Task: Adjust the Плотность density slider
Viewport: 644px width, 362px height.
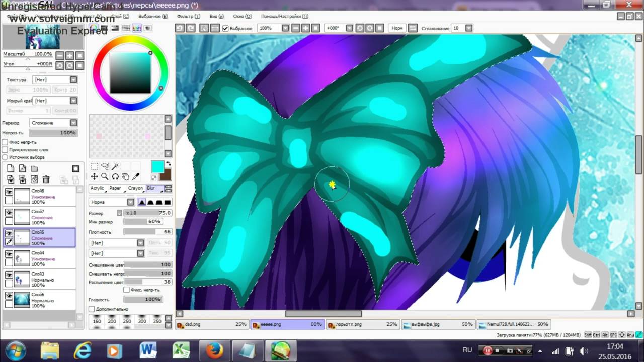Action: (x=147, y=232)
